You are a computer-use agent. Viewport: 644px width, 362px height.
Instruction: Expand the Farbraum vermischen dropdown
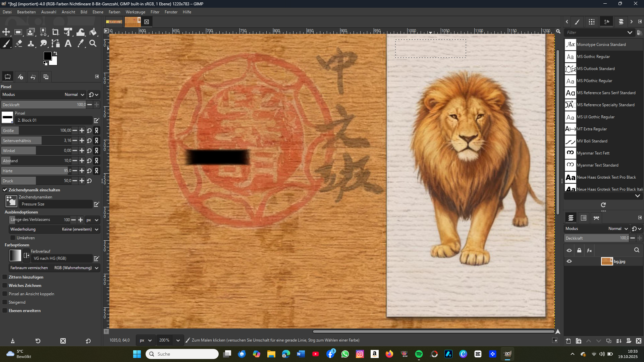pos(76,268)
